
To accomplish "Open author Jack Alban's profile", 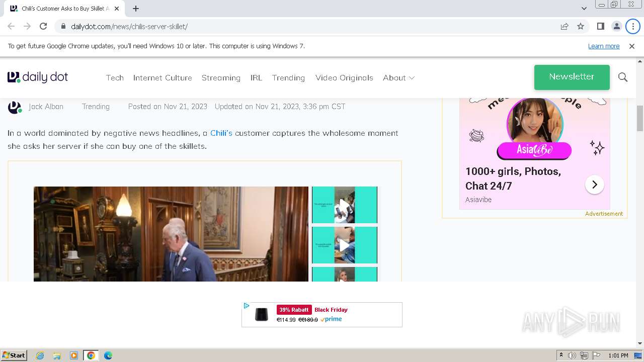I will coord(46,107).
